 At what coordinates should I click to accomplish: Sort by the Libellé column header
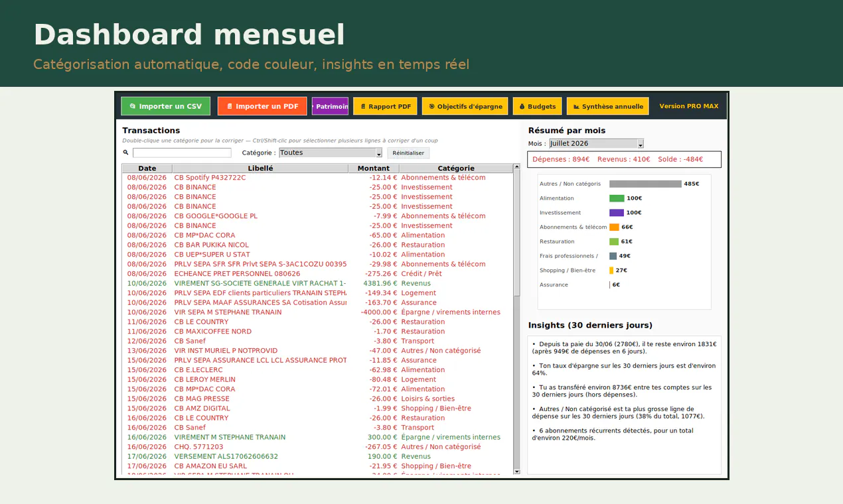click(260, 168)
